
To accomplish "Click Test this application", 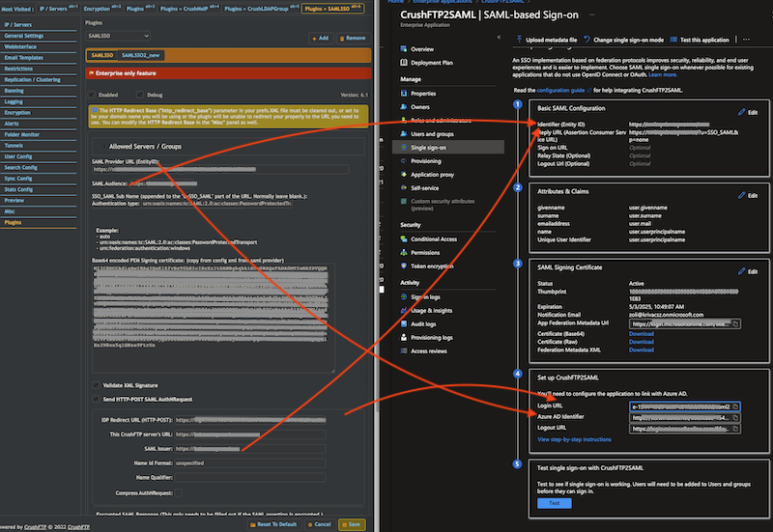I will (x=700, y=40).
